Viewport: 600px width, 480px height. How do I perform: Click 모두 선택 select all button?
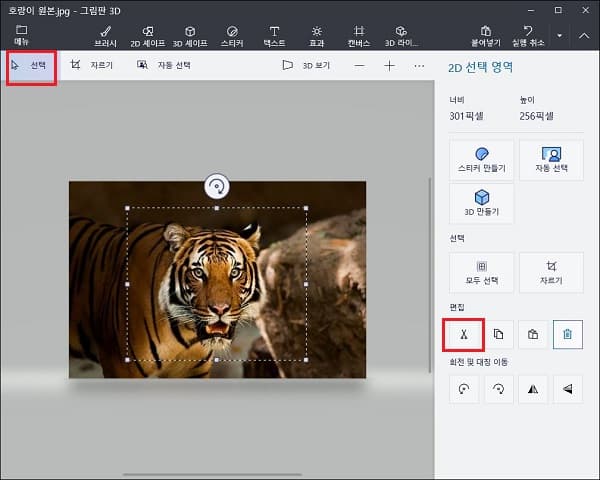481,273
